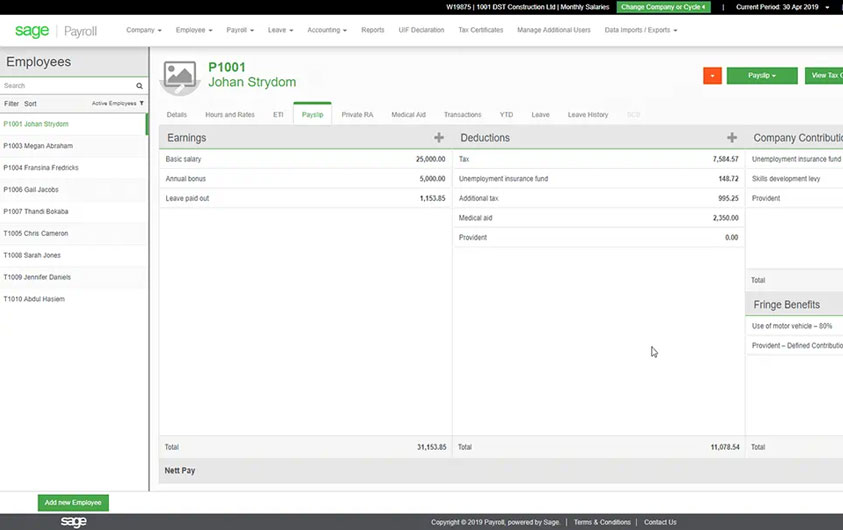Screen dimensions: 843x530
Task: Open the Terms & Conditions link
Action: pos(602,522)
